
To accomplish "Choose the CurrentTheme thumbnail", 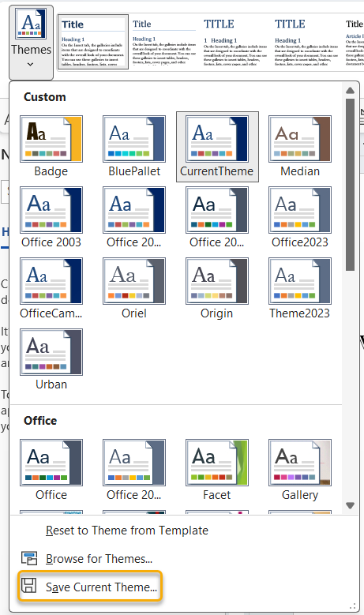I will (217, 147).
